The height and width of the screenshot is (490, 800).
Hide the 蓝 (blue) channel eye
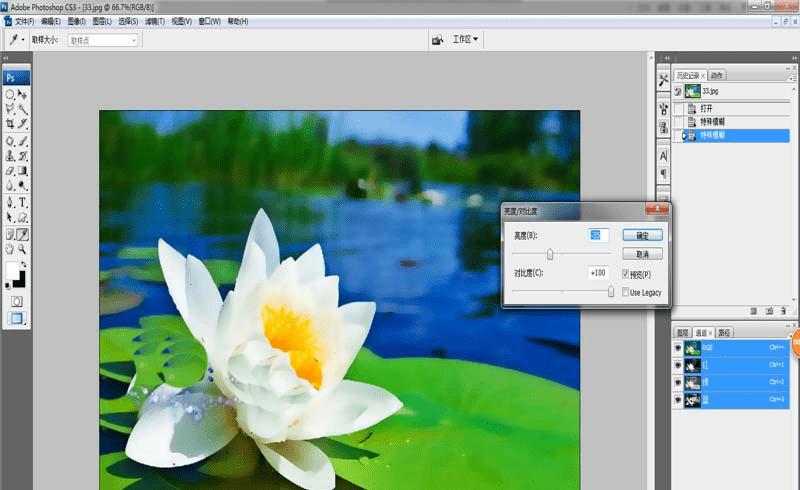[x=678, y=400]
